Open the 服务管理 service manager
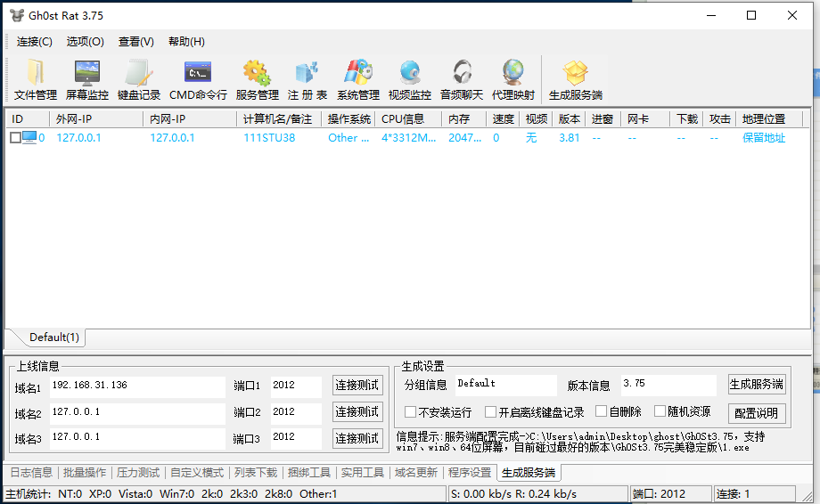Viewport: 820px width, 504px height. pyautogui.click(x=257, y=80)
